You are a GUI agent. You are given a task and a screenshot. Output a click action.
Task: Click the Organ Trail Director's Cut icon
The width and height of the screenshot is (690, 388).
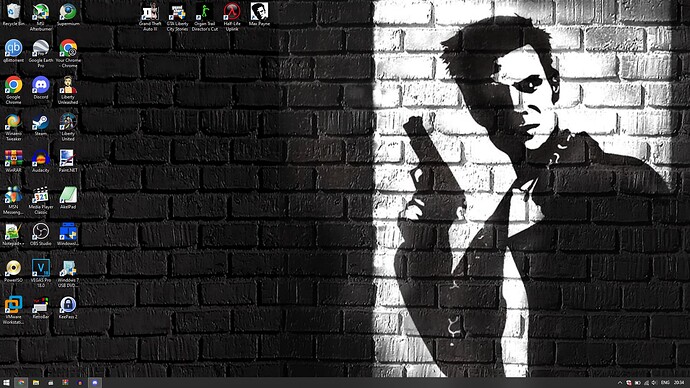point(205,17)
